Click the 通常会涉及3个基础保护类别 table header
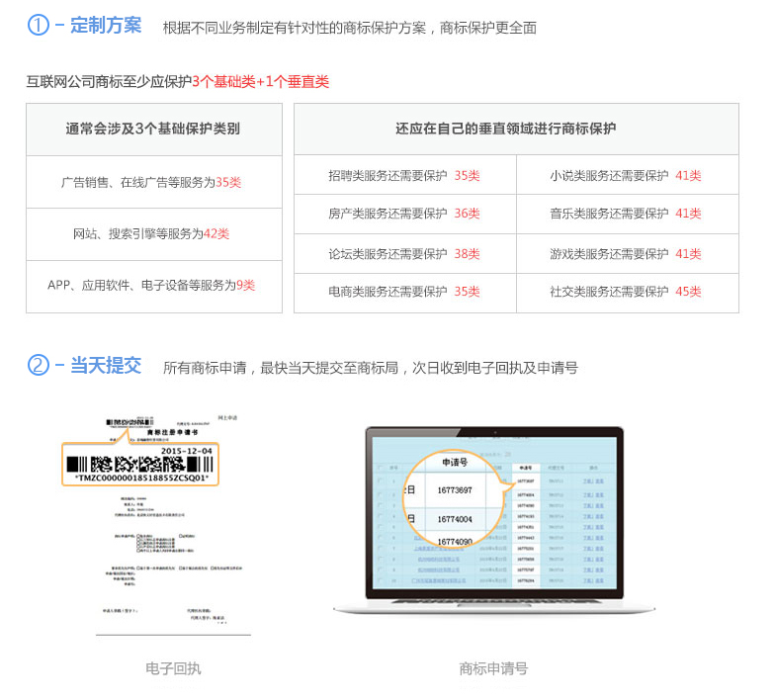This screenshot has height=700, width=775. coord(153,129)
